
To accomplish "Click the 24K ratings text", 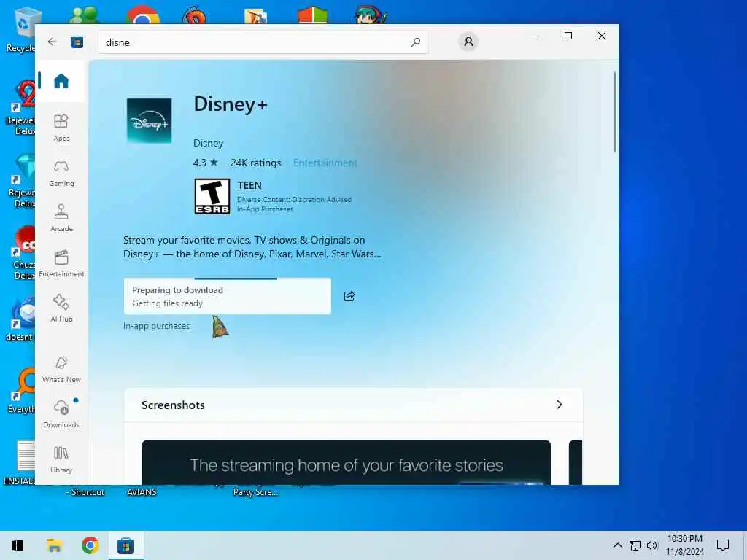I will coord(256,163).
